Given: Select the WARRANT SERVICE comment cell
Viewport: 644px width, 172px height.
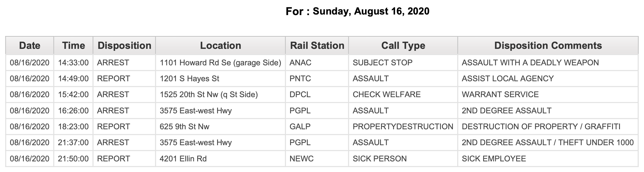Looking at the screenshot, I should click(x=548, y=94).
